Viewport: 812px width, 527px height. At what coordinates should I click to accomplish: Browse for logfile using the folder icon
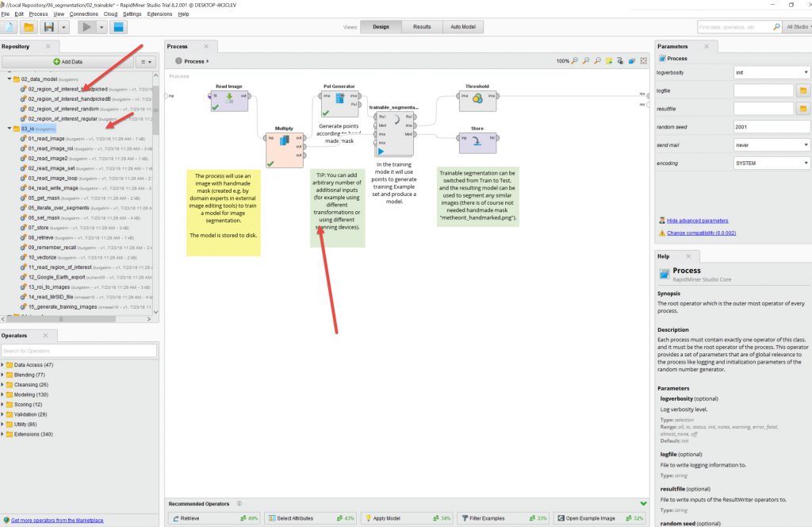(802, 90)
